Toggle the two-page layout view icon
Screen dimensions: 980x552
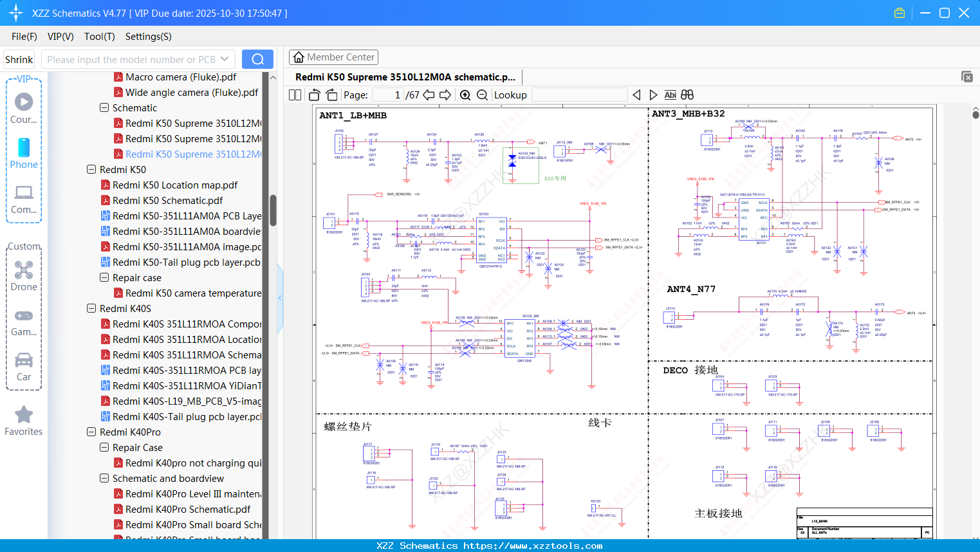point(295,95)
